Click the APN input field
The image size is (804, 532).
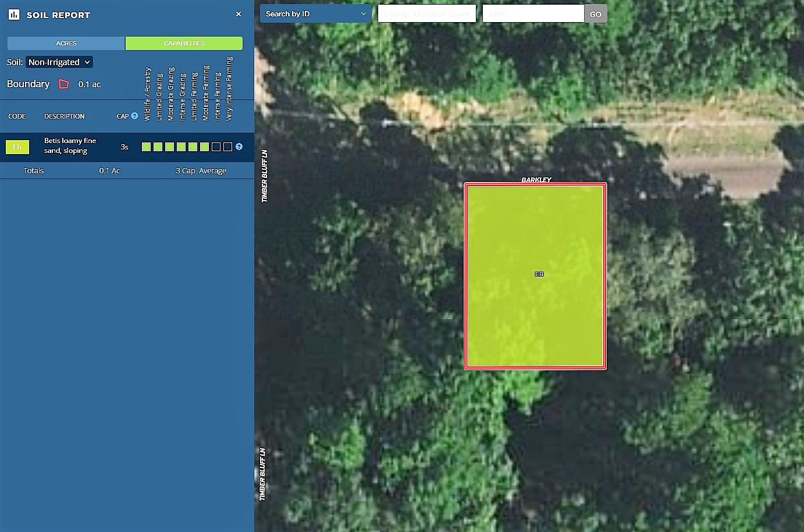pos(533,14)
